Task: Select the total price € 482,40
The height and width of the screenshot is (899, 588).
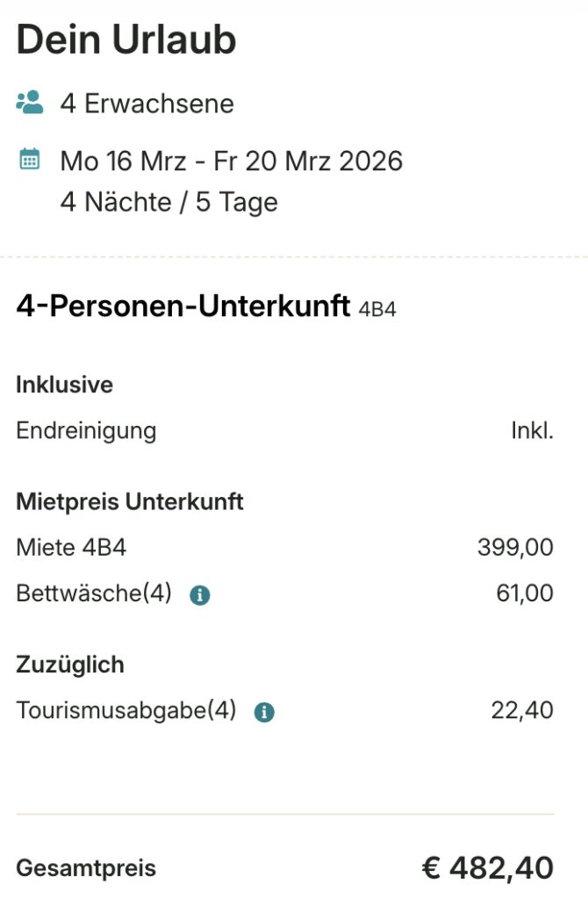Action: (x=488, y=867)
